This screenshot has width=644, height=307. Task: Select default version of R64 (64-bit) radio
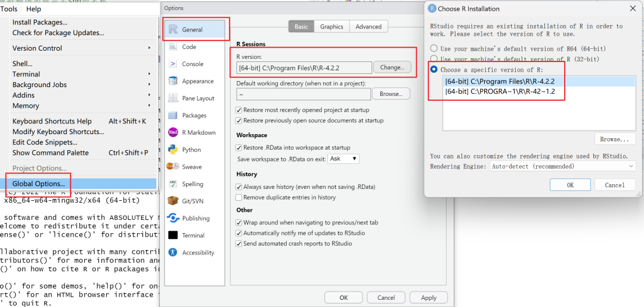coord(434,48)
